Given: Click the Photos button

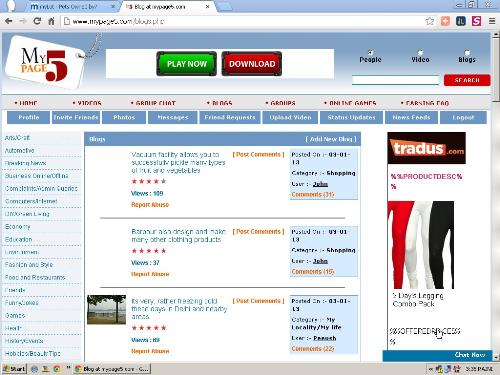Looking at the screenshot, I should tap(124, 117).
